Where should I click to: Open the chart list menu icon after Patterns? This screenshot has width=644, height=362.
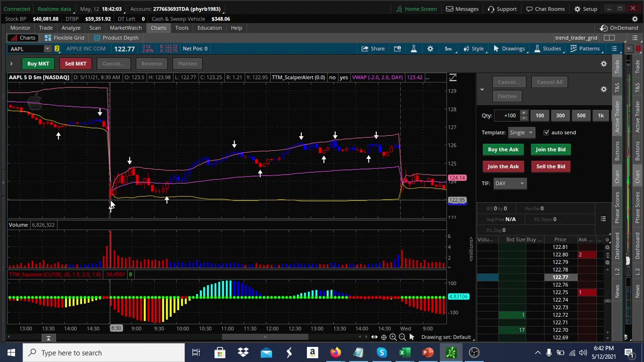(614, 49)
